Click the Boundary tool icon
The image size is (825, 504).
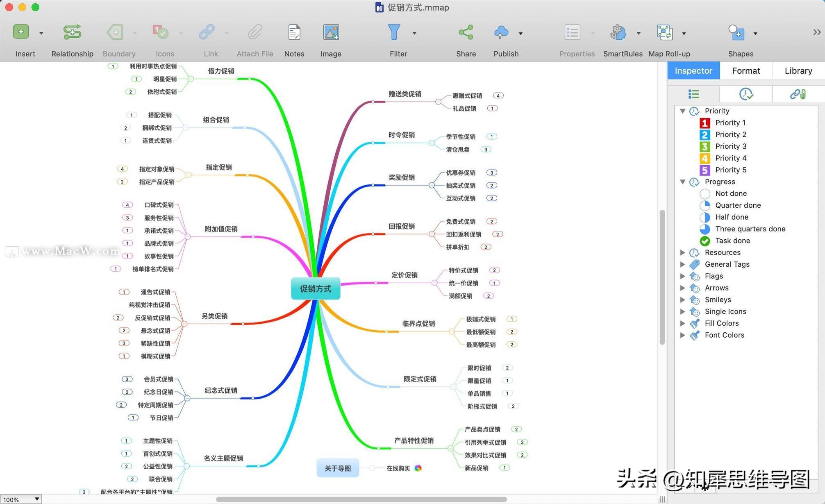point(114,32)
